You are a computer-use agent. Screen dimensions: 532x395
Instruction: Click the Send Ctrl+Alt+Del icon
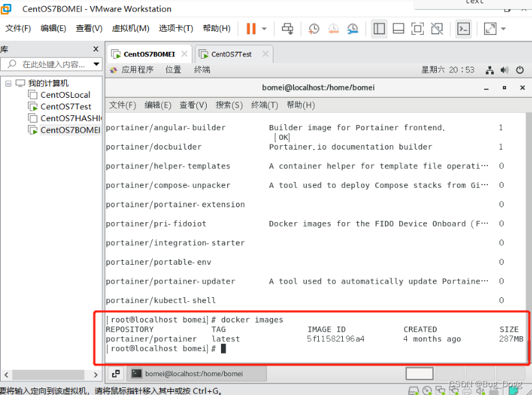287,29
